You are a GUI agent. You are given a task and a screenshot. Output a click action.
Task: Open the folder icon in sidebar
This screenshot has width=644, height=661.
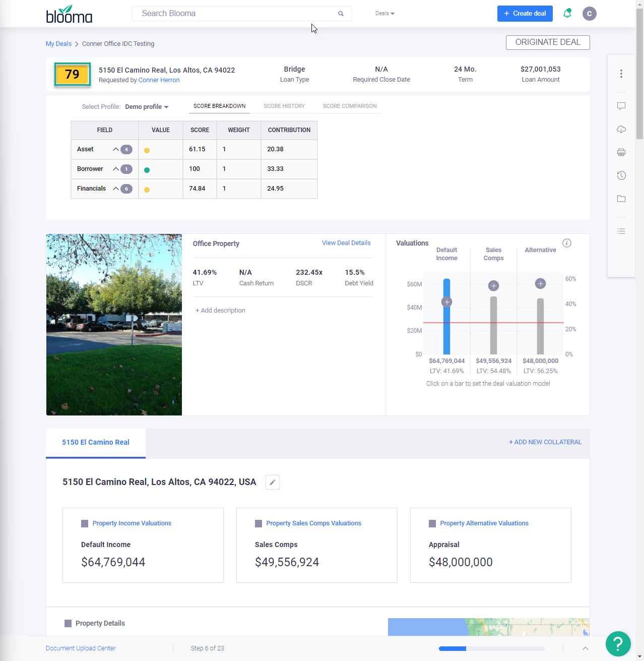pyautogui.click(x=621, y=199)
